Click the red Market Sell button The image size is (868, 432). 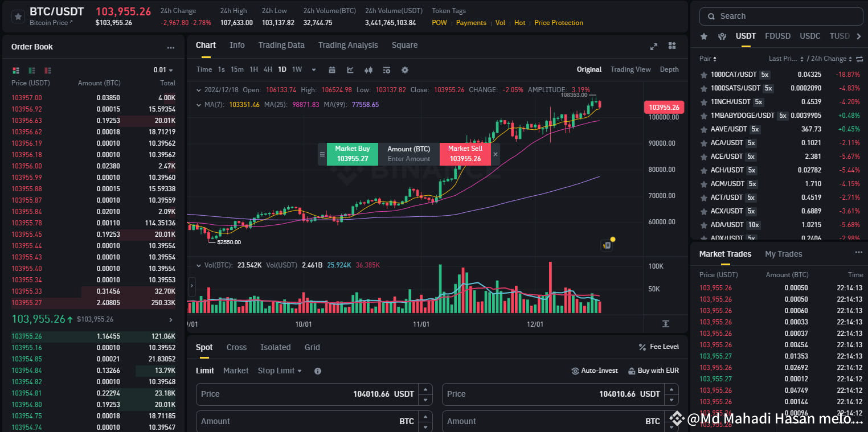[465, 154]
